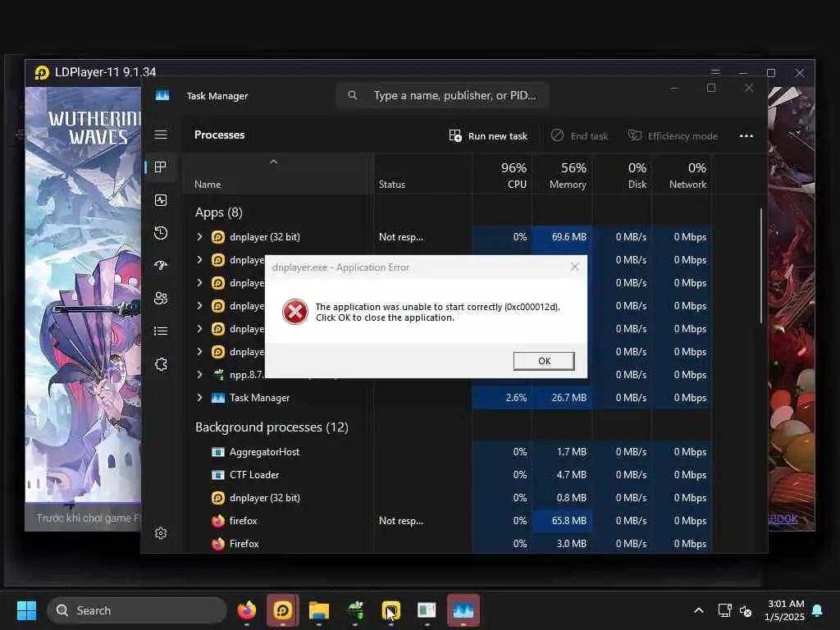The image size is (840, 630).
Task: Open Users page icon in sidebar
Action: click(161, 299)
